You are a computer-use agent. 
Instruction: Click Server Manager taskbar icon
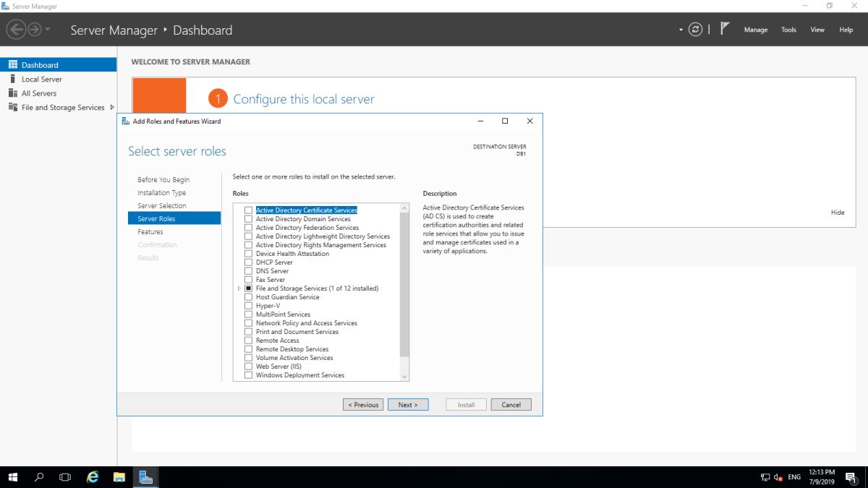tap(146, 477)
